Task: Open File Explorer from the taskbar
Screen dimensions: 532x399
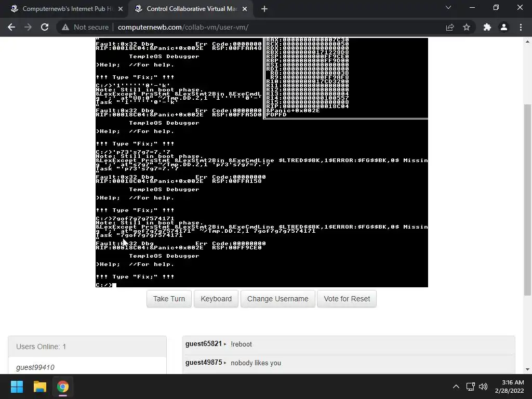Action: tap(39, 387)
